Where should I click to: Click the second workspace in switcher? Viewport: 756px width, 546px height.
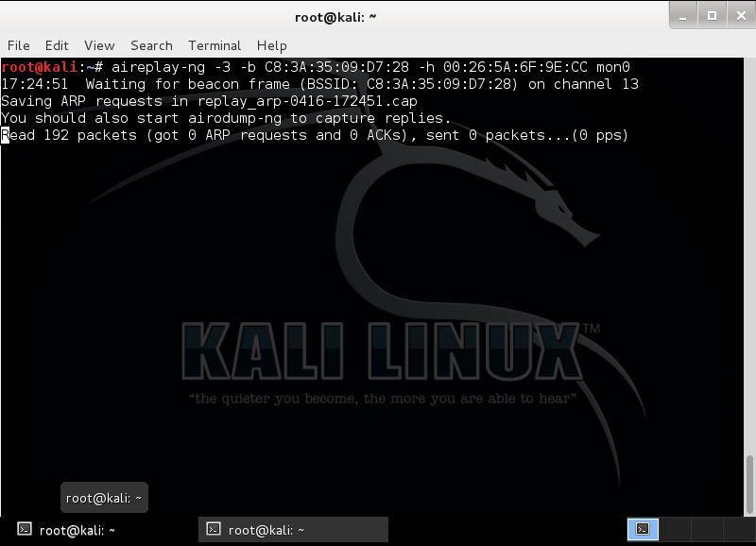pos(675,529)
